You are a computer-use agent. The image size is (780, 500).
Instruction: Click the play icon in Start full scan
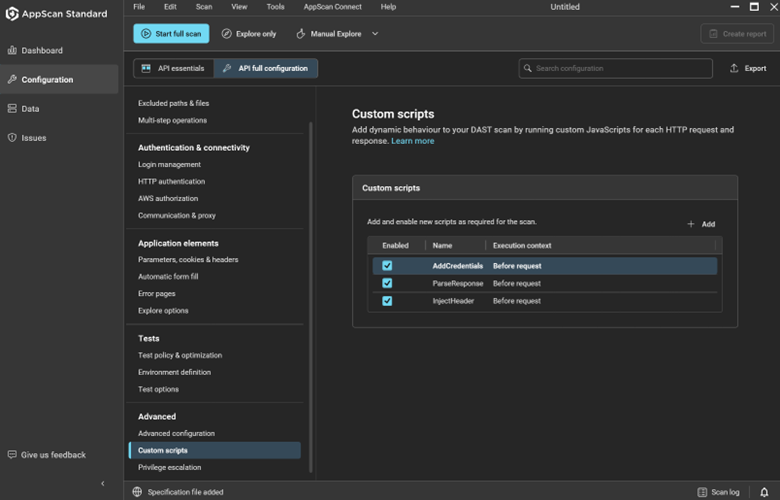click(x=146, y=34)
